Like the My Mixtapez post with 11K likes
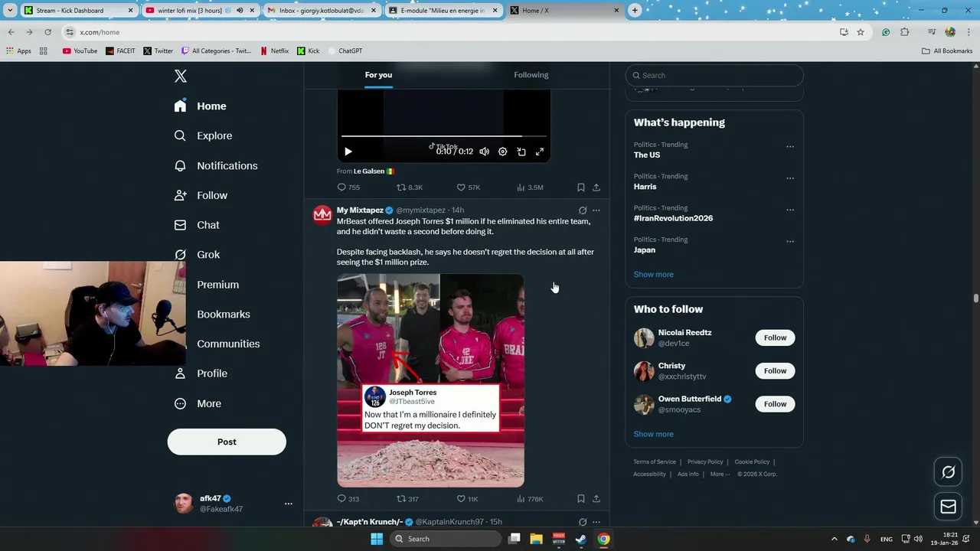Viewport: 980px width, 551px height. 468,499
